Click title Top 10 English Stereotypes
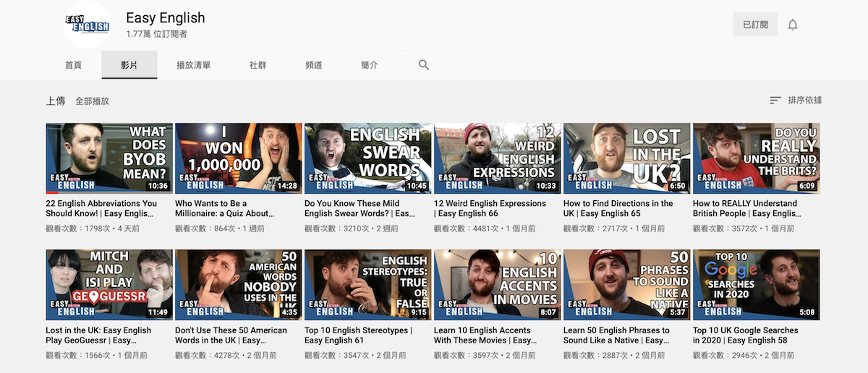Image resolution: width=868 pixels, height=373 pixels. click(x=359, y=335)
